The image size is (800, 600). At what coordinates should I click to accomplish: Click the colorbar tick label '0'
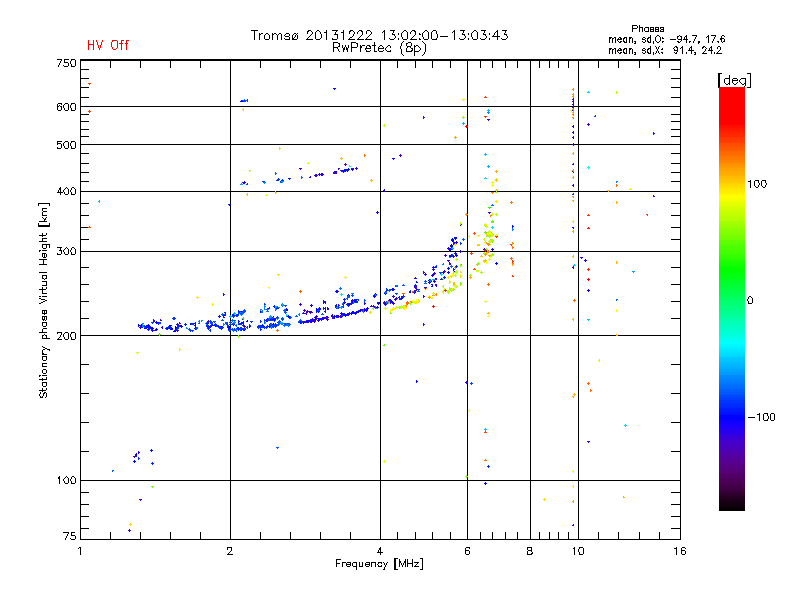coord(750,301)
